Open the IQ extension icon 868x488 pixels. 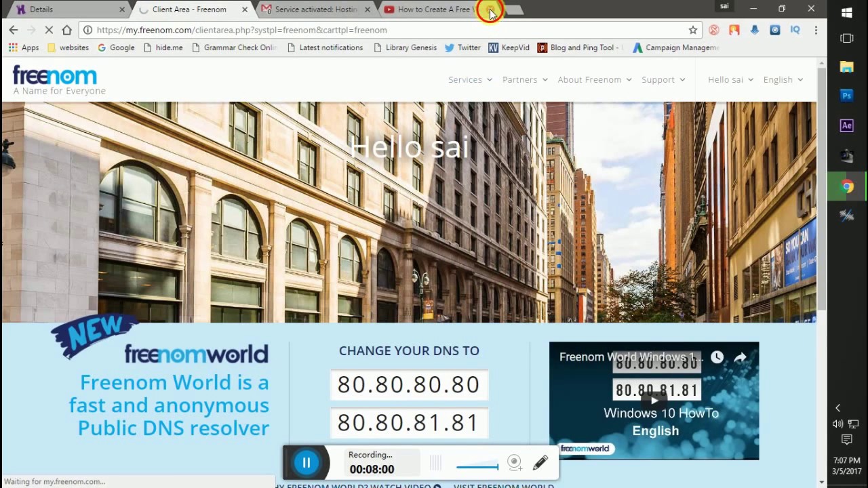pyautogui.click(x=795, y=30)
